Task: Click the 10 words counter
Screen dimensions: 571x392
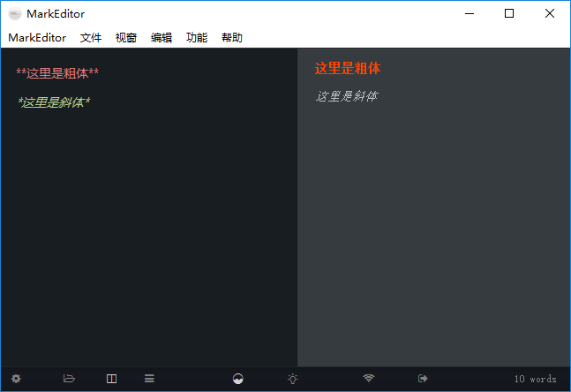Action: tap(535, 379)
